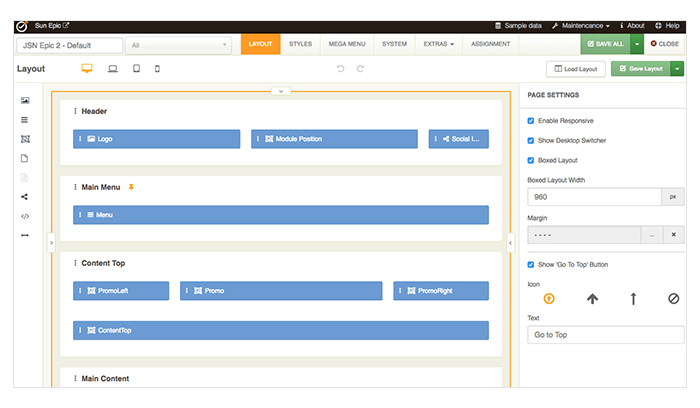Open the Mega Menu tab
The height and width of the screenshot is (408, 700).
coord(346,44)
